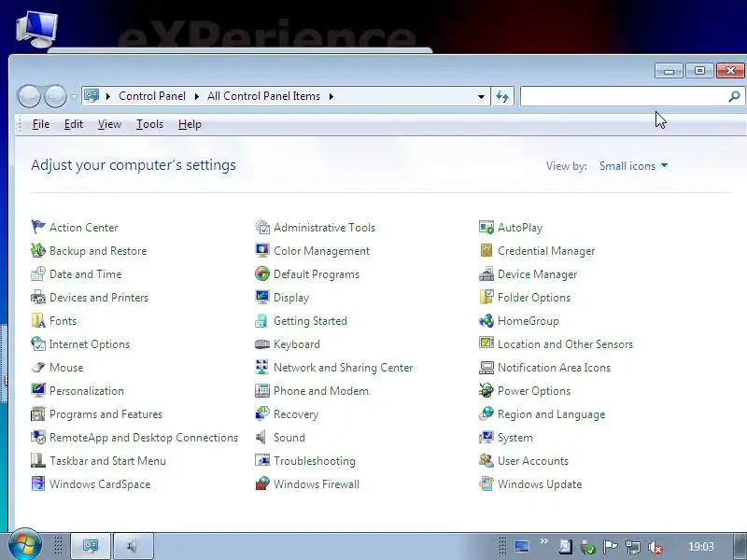This screenshot has height=560, width=747.
Task: Click the 19:03 taskbar clock
Action: point(701,547)
